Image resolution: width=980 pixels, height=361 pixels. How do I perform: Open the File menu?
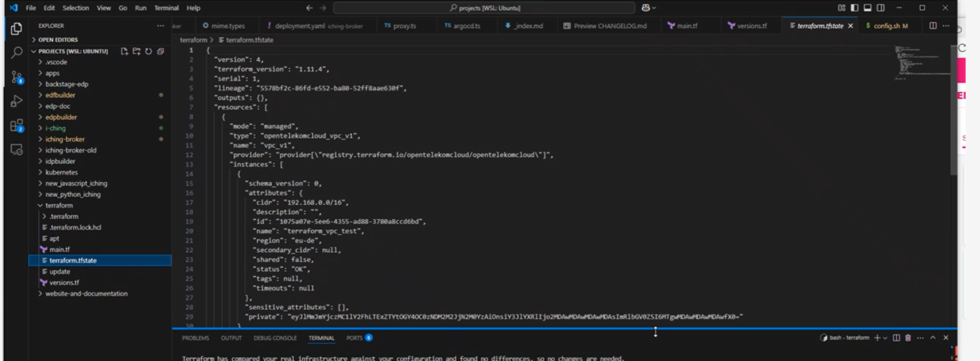tap(31, 8)
